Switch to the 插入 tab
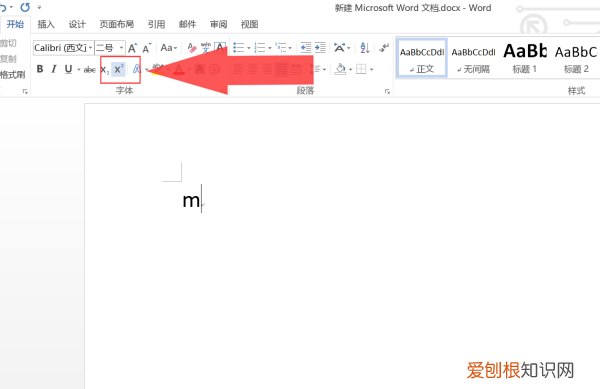This screenshot has height=389, width=600. (x=46, y=24)
